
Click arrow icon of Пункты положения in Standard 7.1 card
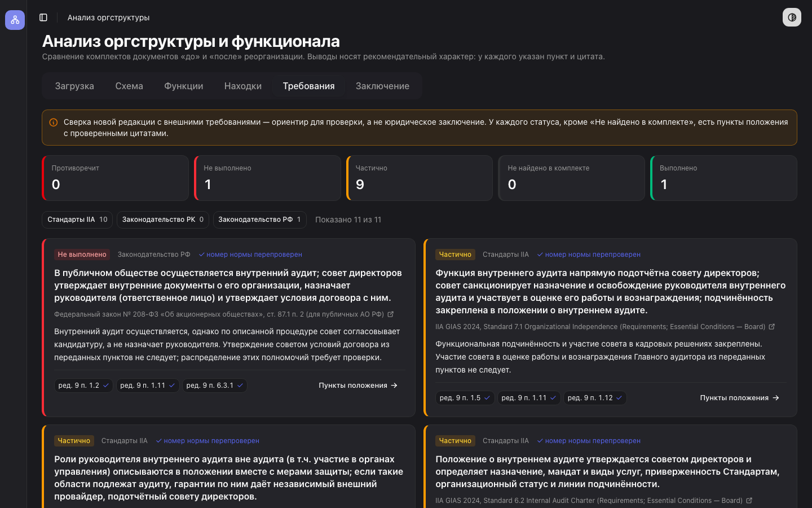click(776, 398)
